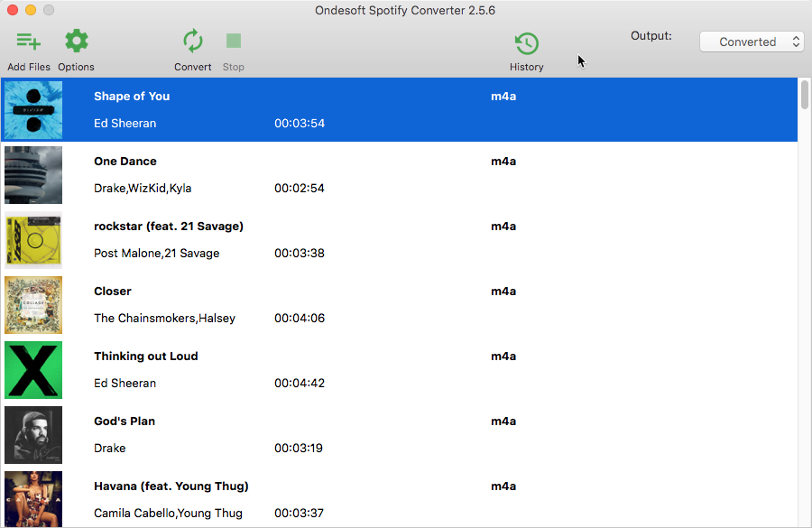
Task: Select the God's Plan song title
Action: (125, 421)
